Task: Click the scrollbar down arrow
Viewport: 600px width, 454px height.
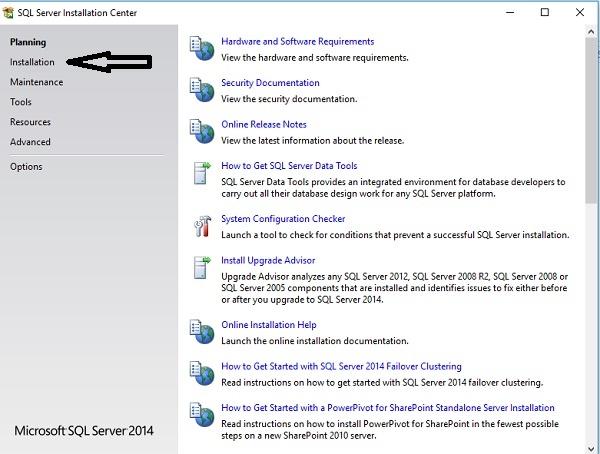Action: (591, 446)
